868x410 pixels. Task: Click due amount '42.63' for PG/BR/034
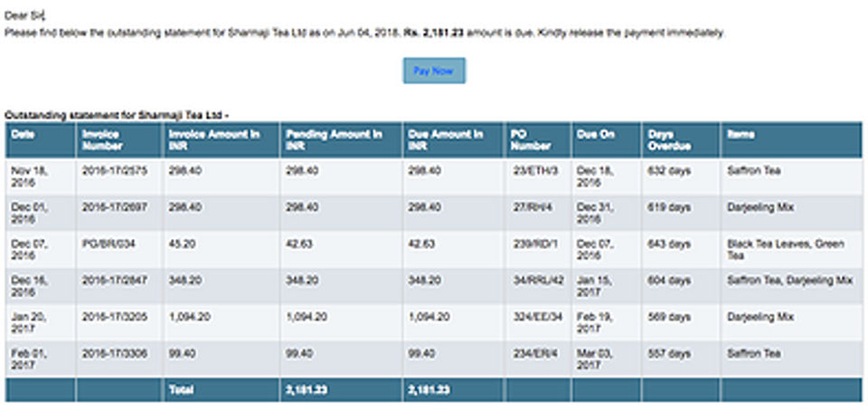click(x=421, y=244)
